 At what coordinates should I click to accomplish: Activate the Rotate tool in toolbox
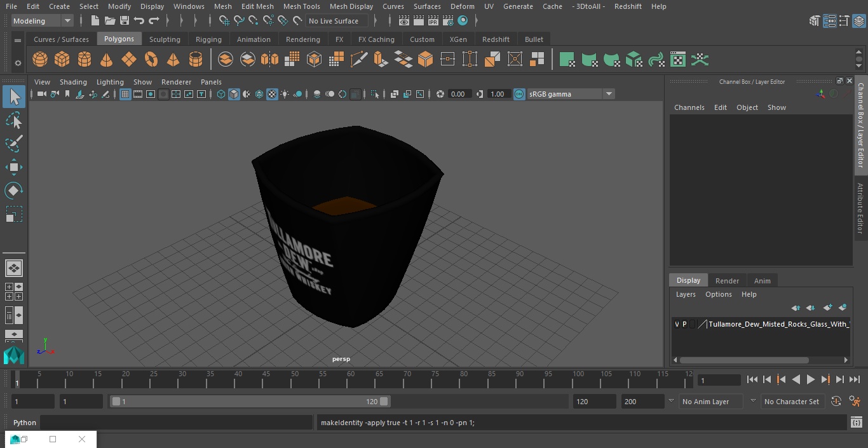14,191
